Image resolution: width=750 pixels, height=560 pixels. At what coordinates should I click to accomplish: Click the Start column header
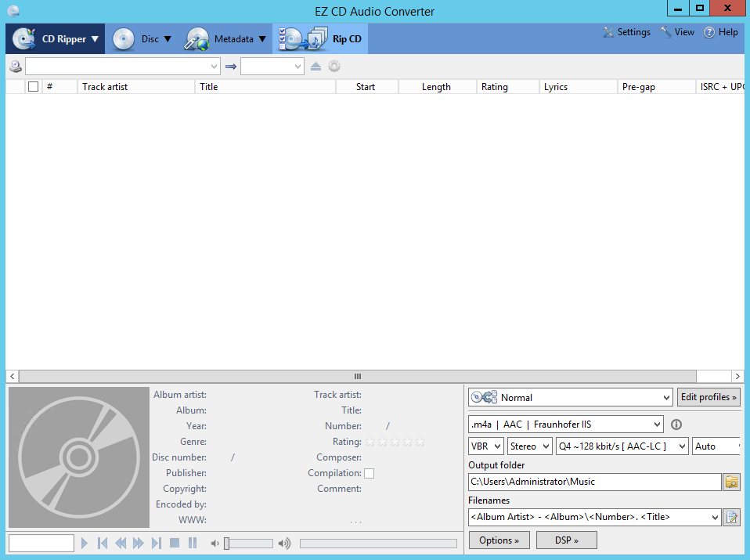pos(367,87)
